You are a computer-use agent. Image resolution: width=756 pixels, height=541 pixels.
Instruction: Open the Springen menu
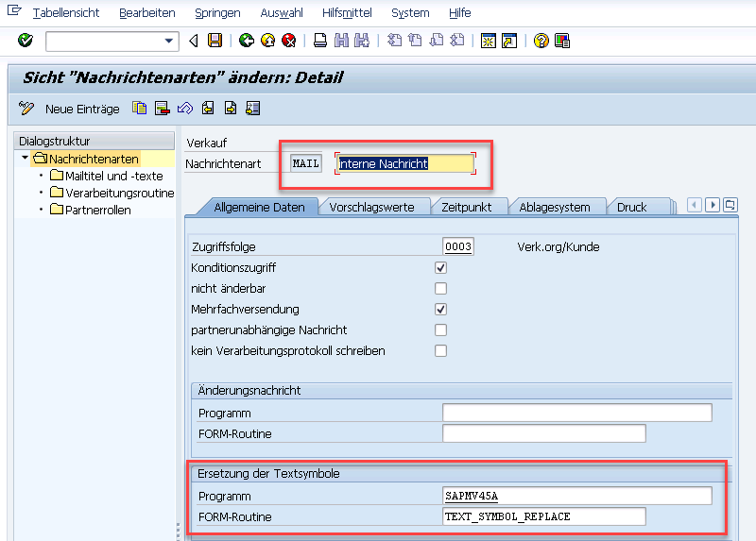tap(217, 12)
